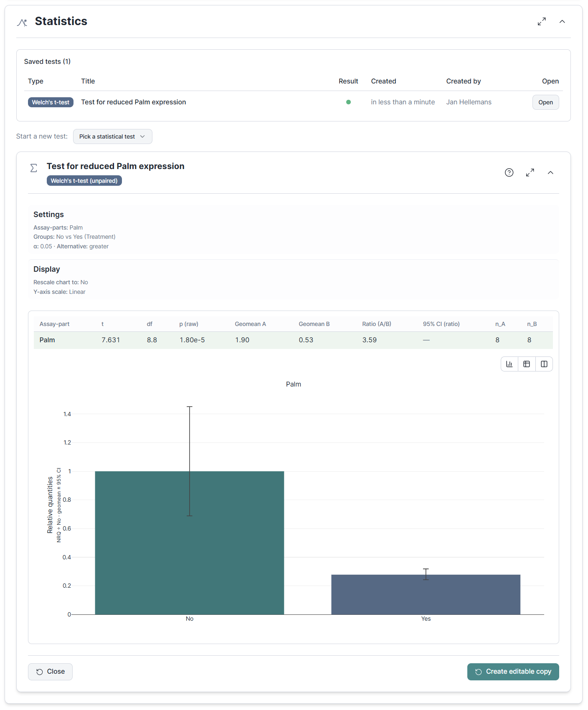Viewport: 588px width, 710px height.
Task: Switch to table-only view
Action: pyautogui.click(x=527, y=364)
